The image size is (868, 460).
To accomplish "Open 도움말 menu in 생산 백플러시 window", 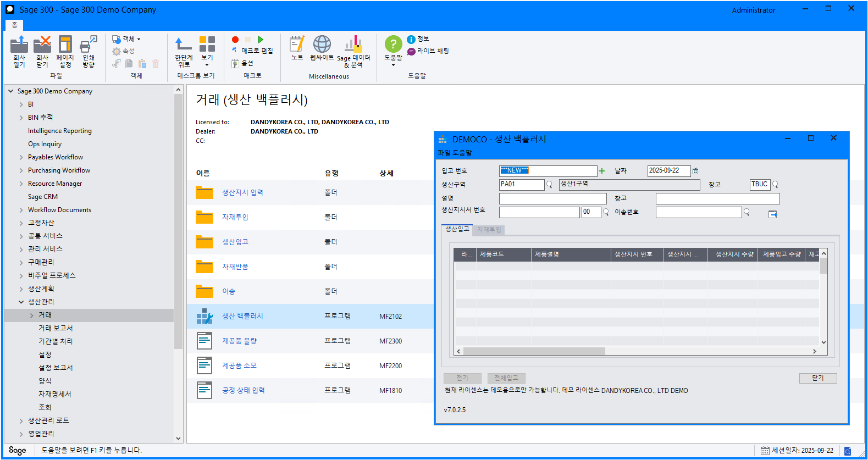I will (462, 153).
